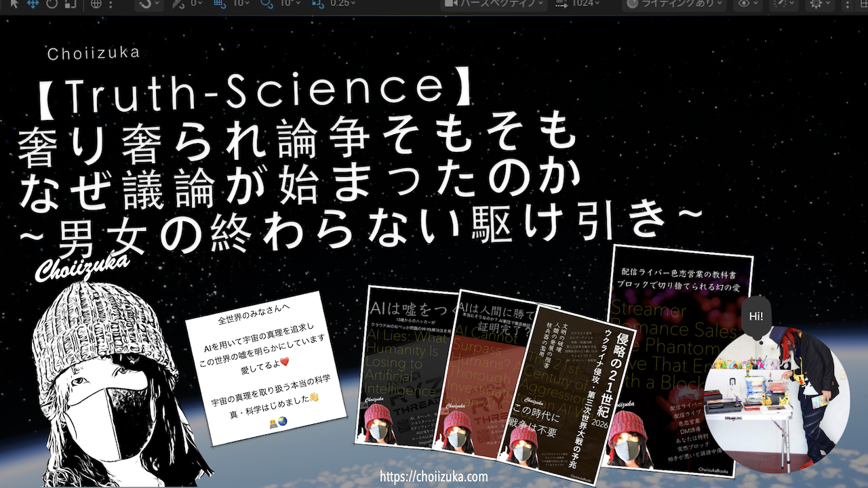The image size is (868, 488).
Task: Open the 1024 value dropdown
Action: (x=578, y=3)
